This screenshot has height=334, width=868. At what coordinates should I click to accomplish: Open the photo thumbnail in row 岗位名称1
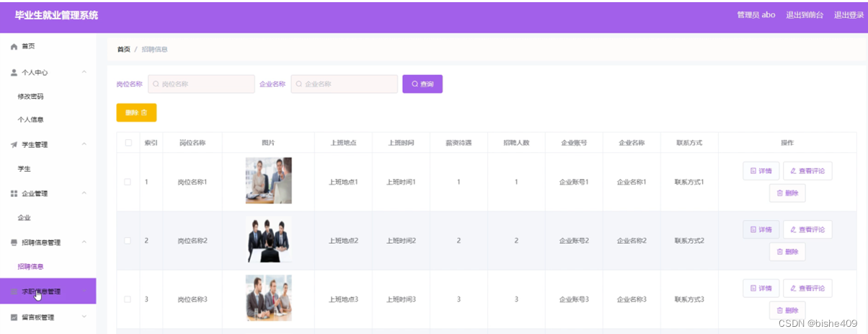(268, 180)
